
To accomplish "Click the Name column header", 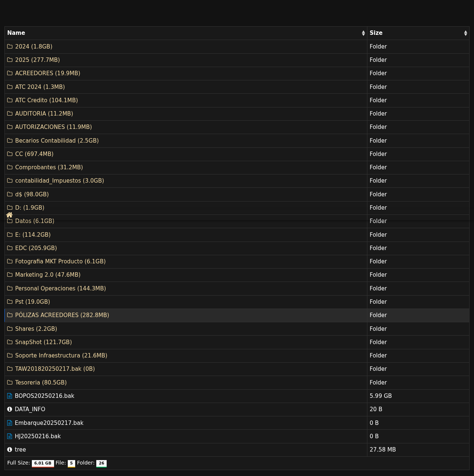I will coord(16,33).
